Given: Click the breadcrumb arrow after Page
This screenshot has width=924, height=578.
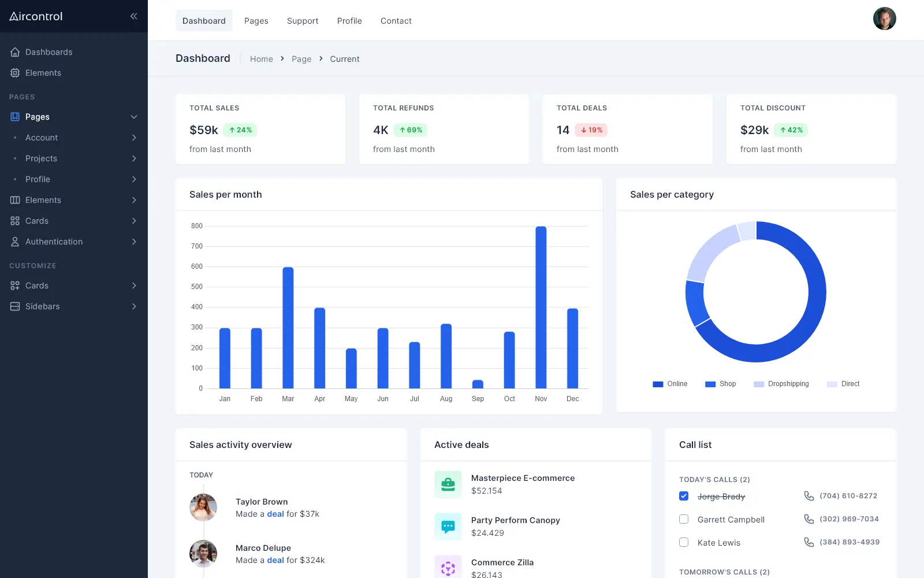Looking at the screenshot, I should tap(321, 58).
